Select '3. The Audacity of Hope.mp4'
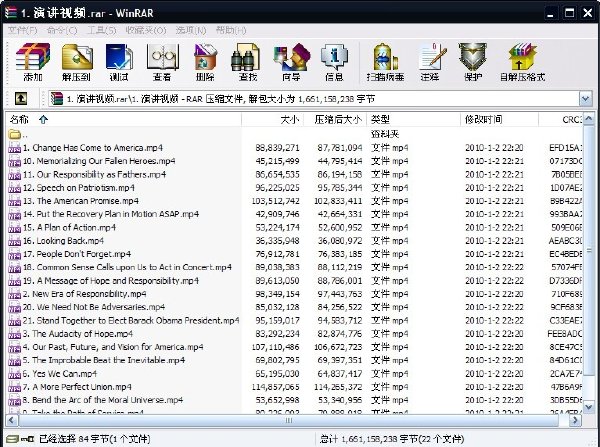This screenshot has height=447, width=600. [78, 334]
